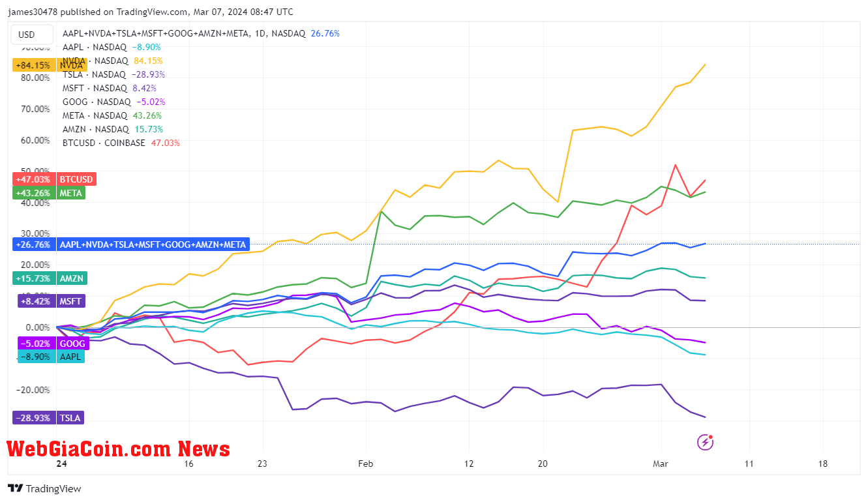Click the 30.00% y-axis label
868x502 pixels.
coord(35,233)
